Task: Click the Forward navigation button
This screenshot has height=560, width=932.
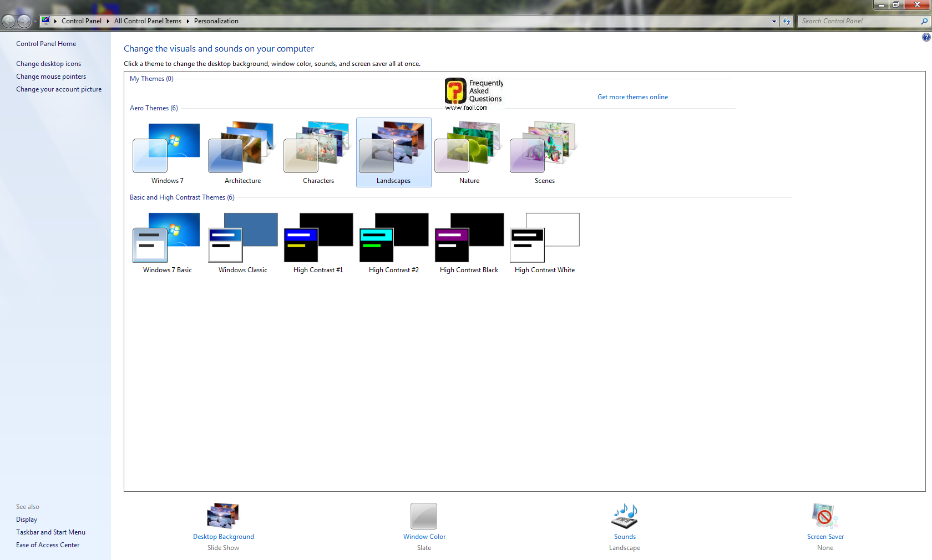Action: coord(24,21)
